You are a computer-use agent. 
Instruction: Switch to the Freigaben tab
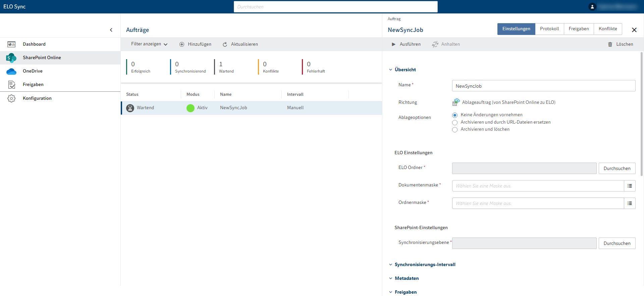579,29
